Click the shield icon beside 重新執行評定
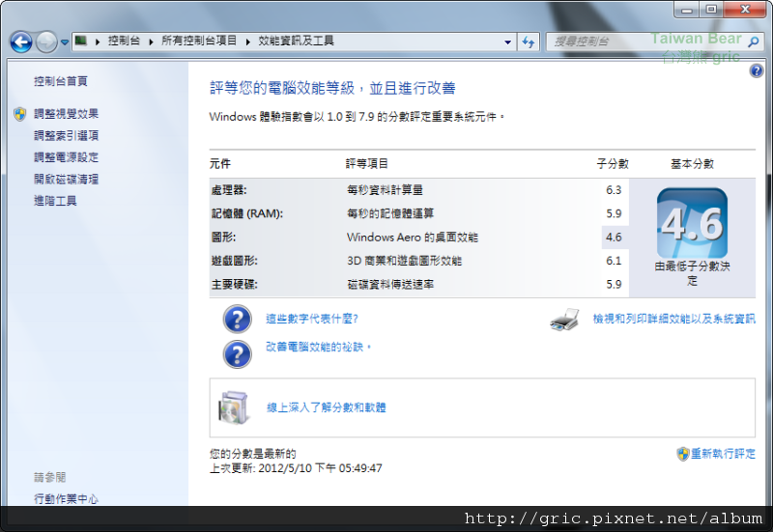 tap(683, 454)
